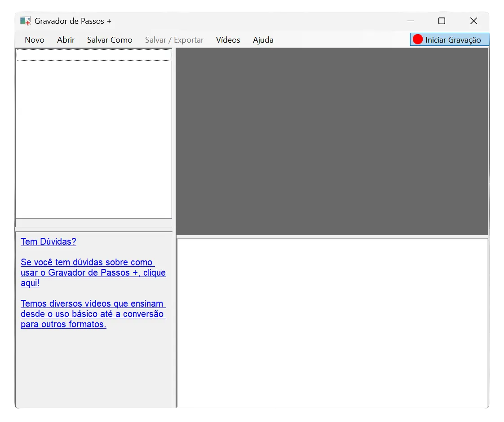Click the grayed-out Salvar / Exportar item
504x422 pixels.
[x=174, y=40]
